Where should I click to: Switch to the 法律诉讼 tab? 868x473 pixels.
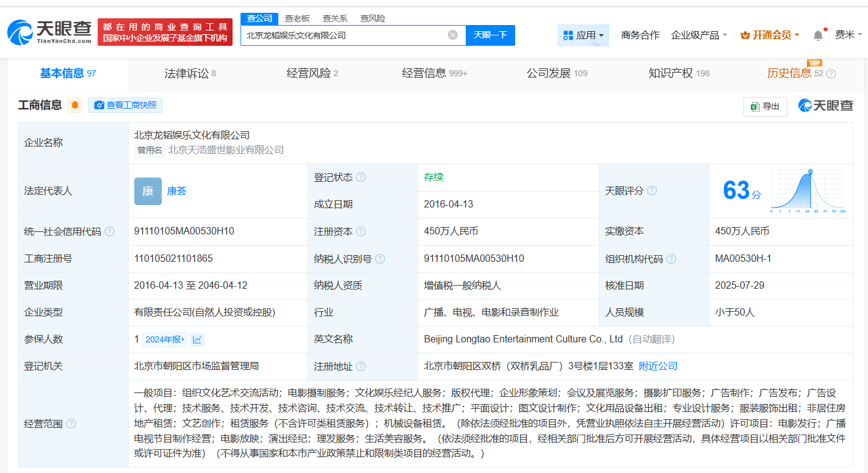(185, 73)
